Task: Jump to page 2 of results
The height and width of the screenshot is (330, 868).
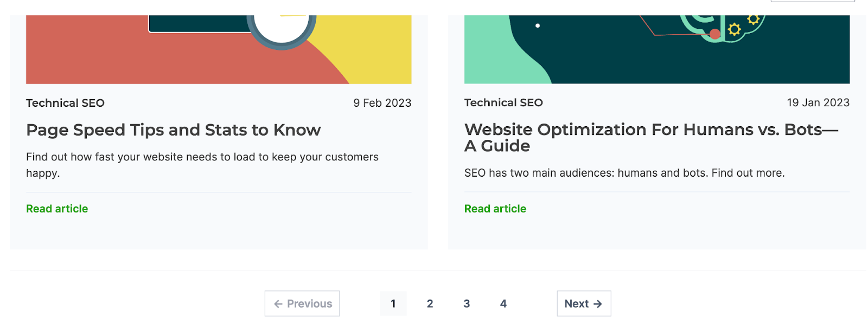Action: (x=430, y=304)
